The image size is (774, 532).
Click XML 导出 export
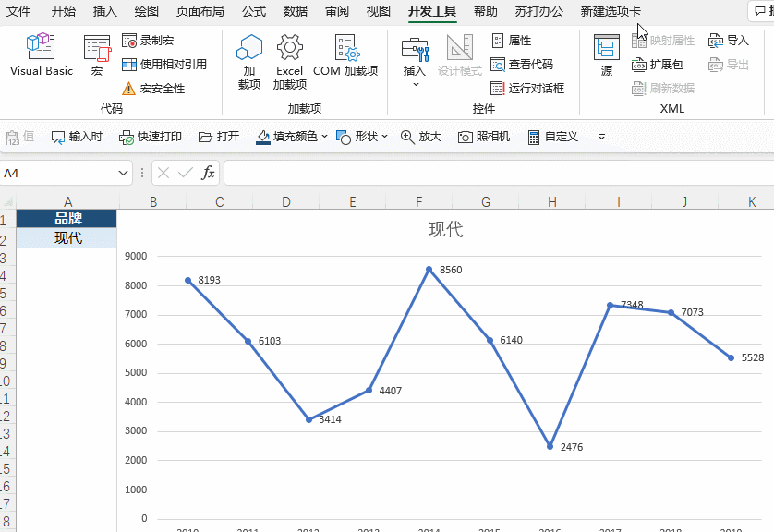[x=729, y=64]
